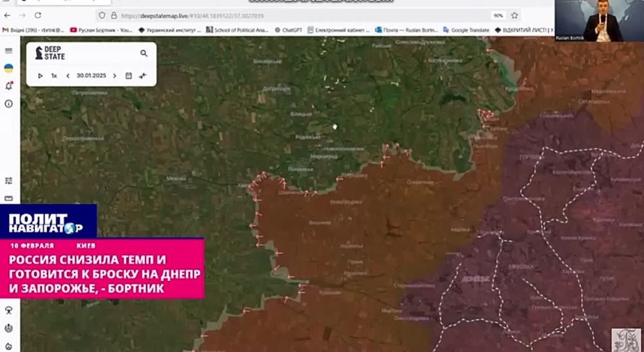Image resolution: width=644 pixels, height=352 pixels.
Task: Go to previous date with left chevron
Action: click(68, 75)
